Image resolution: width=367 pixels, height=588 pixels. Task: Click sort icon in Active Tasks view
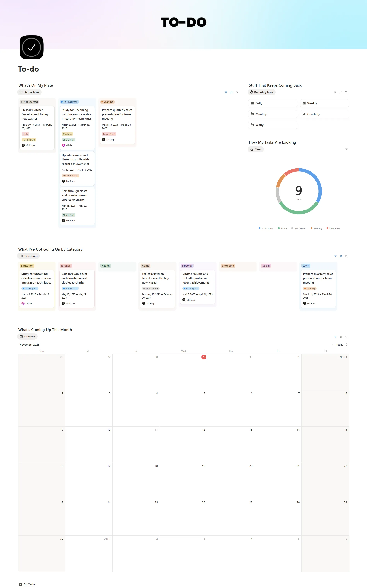231,92
